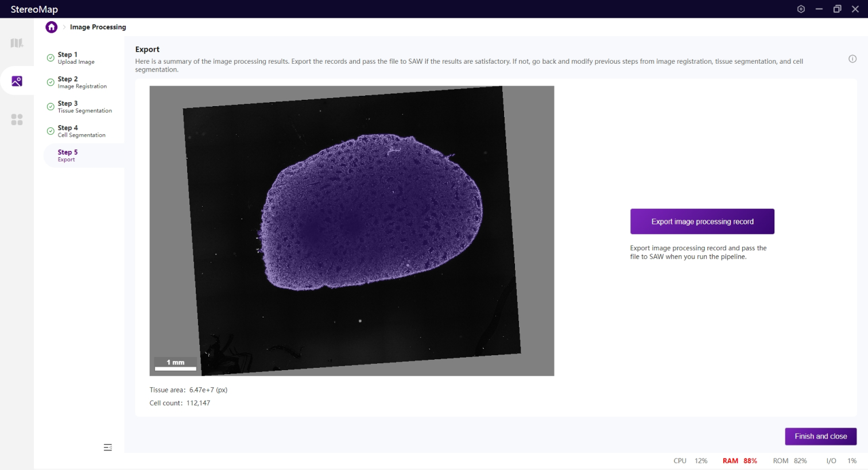Click the Image Processing breadcrumb label
The width and height of the screenshot is (868, 470).
point(98,27)
